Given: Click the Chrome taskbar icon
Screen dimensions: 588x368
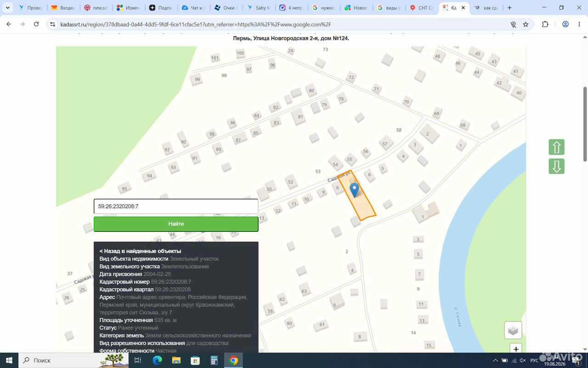Looking at the screenshot, I should tap(233, 360).
